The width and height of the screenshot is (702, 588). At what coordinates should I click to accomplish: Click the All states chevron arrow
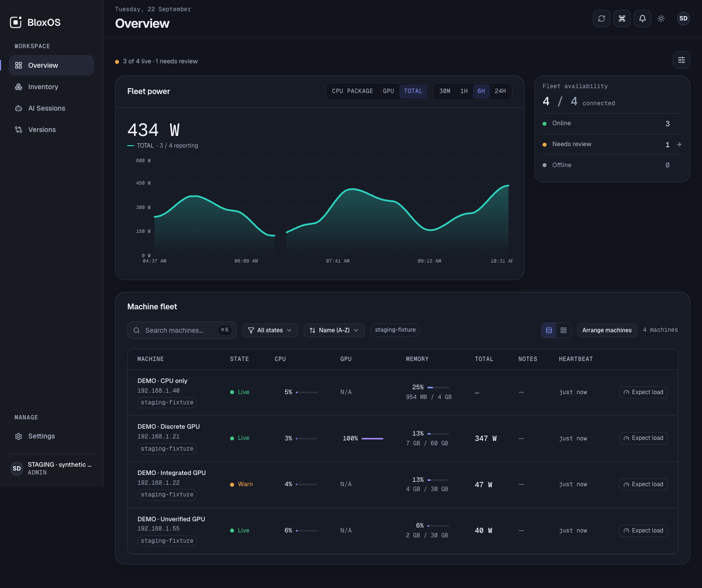(x=289, y=330)
